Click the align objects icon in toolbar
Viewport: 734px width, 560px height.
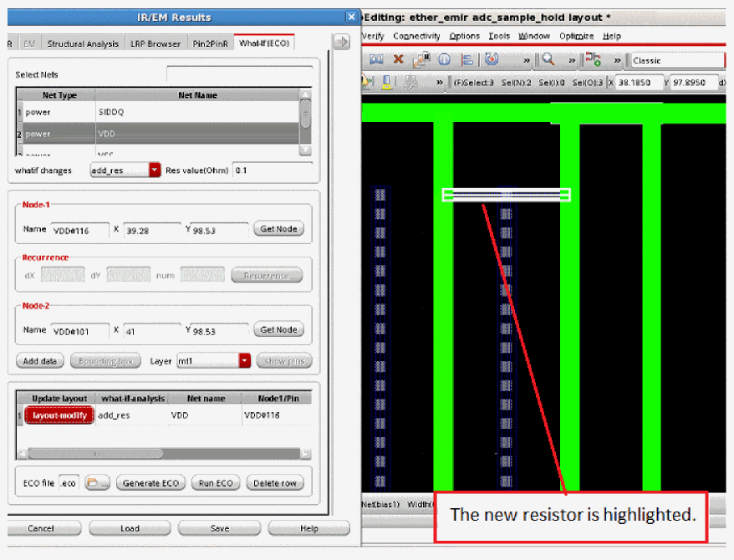coord(467,59)
